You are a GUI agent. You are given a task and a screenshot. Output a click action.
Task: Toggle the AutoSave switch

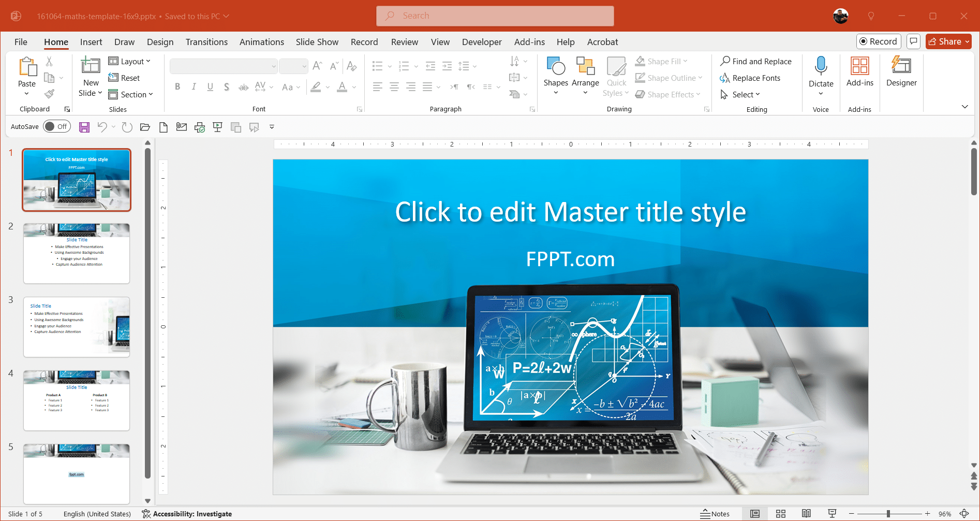click(57, 126)
